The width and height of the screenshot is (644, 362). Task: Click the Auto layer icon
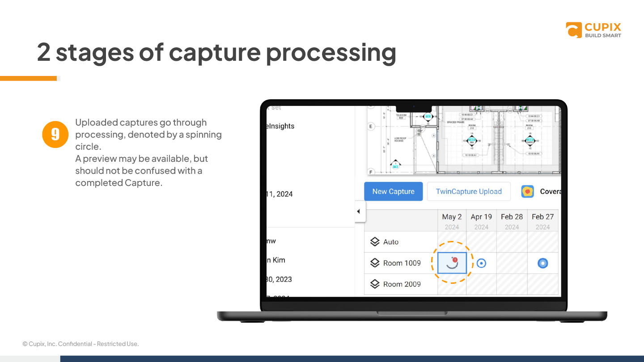pyautogui.click(x=375, y=242)
